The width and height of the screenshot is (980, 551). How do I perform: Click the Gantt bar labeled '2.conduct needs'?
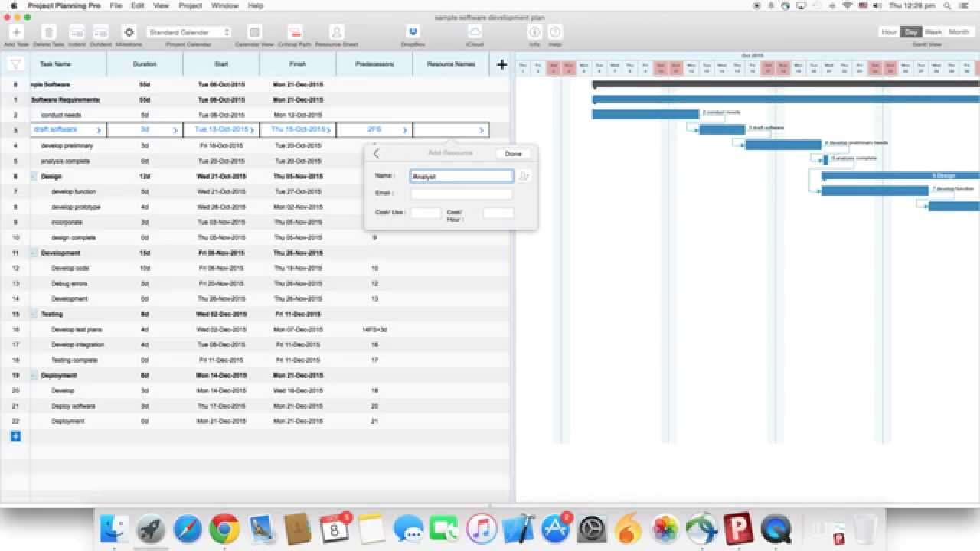[x=645, y=115]
